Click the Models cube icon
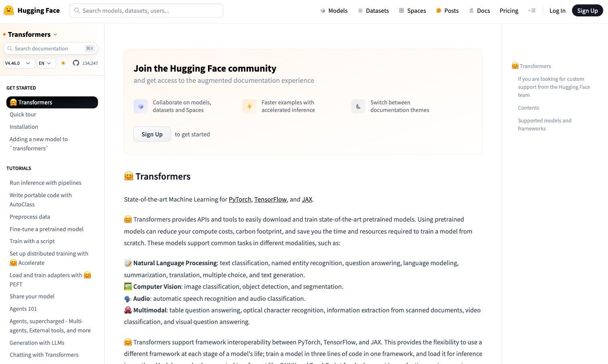 [x=323, y=11]
